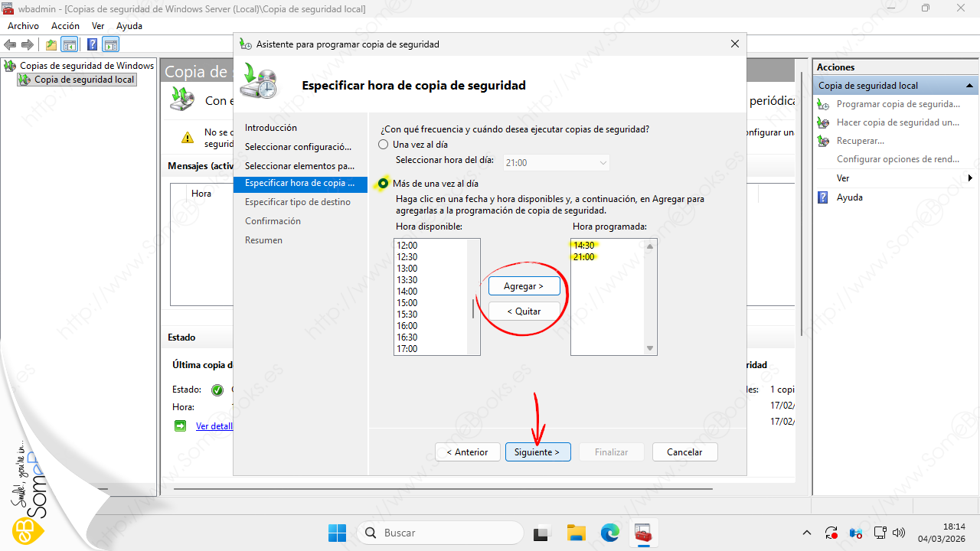Click the 'Siguiente >' button

click(537, 452)
